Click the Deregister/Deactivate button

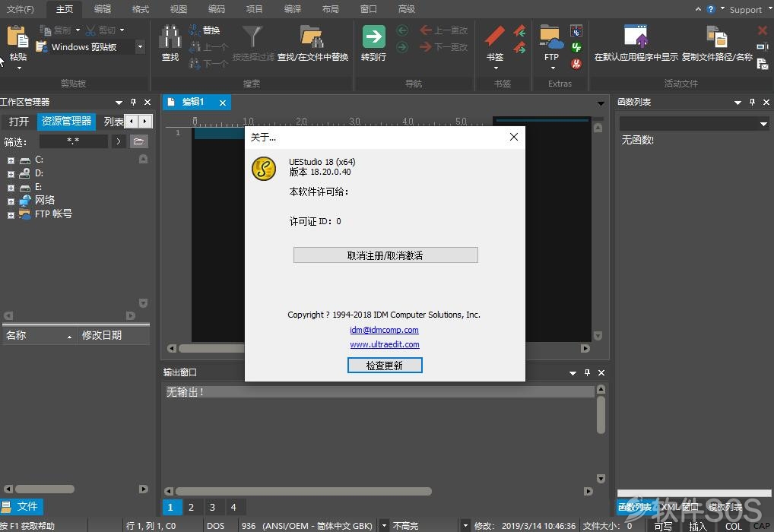coord(385,255)
